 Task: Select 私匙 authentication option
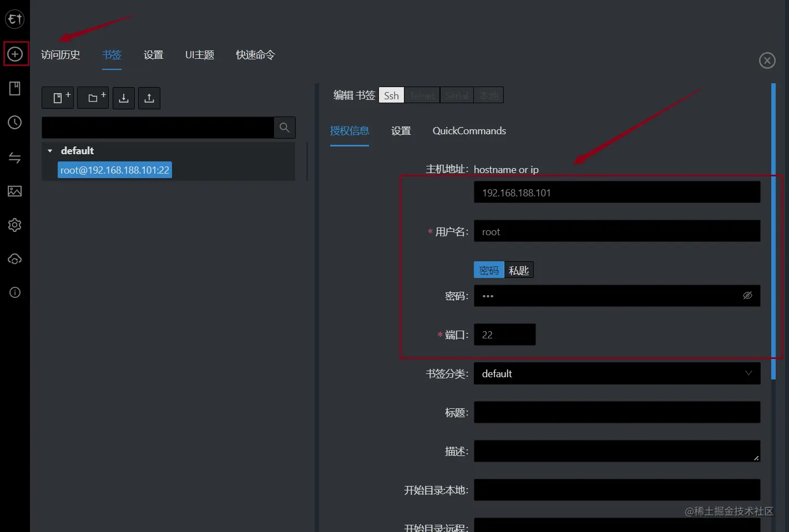(x=519, y=270)
